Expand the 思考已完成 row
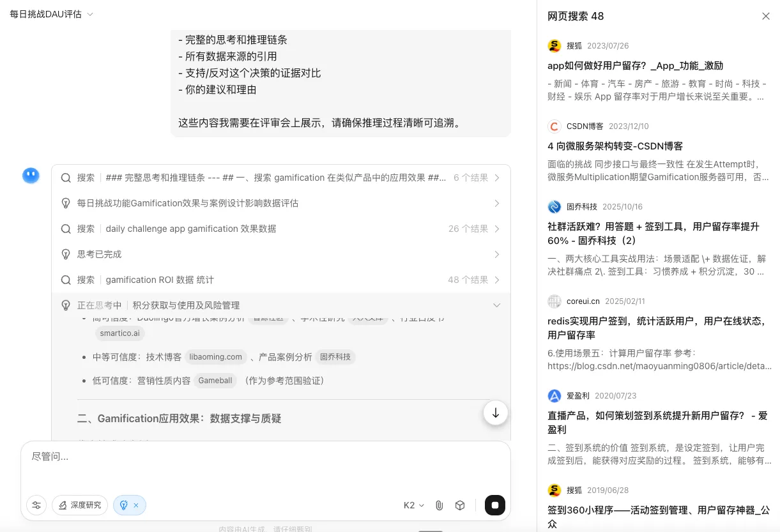Screen dimensions: 780x532 281,254
